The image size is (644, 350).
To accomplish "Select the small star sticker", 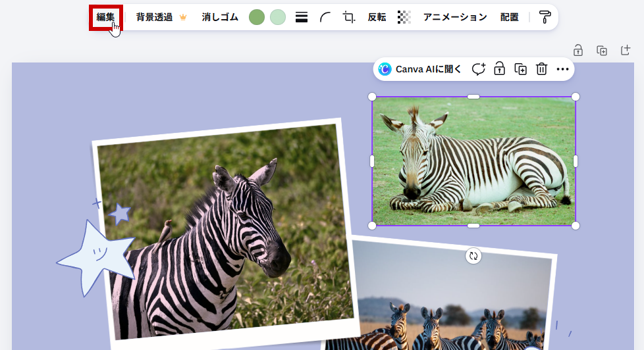I will pos(120,214).
